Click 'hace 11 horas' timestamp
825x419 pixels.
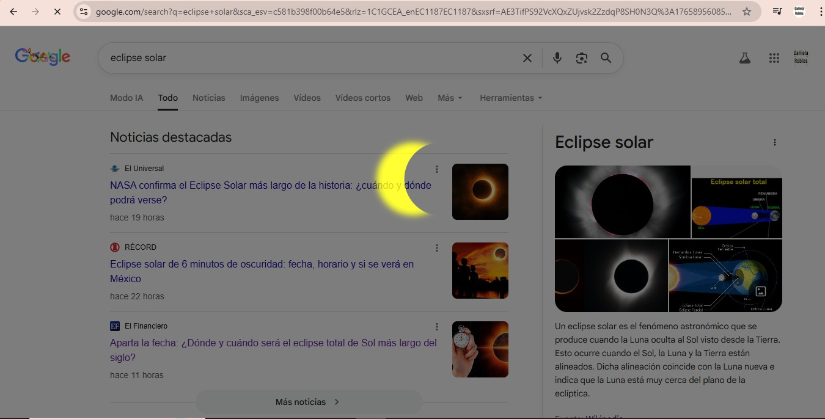(136, 375)
